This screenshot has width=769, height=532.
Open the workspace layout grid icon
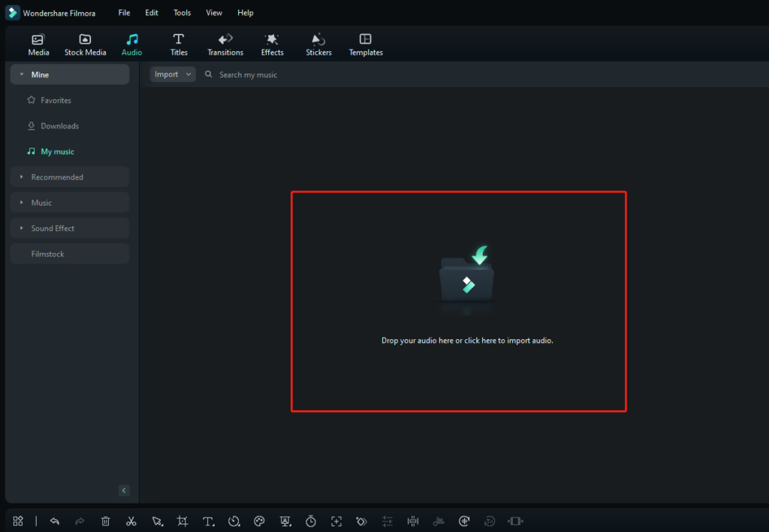coord(18,521)
